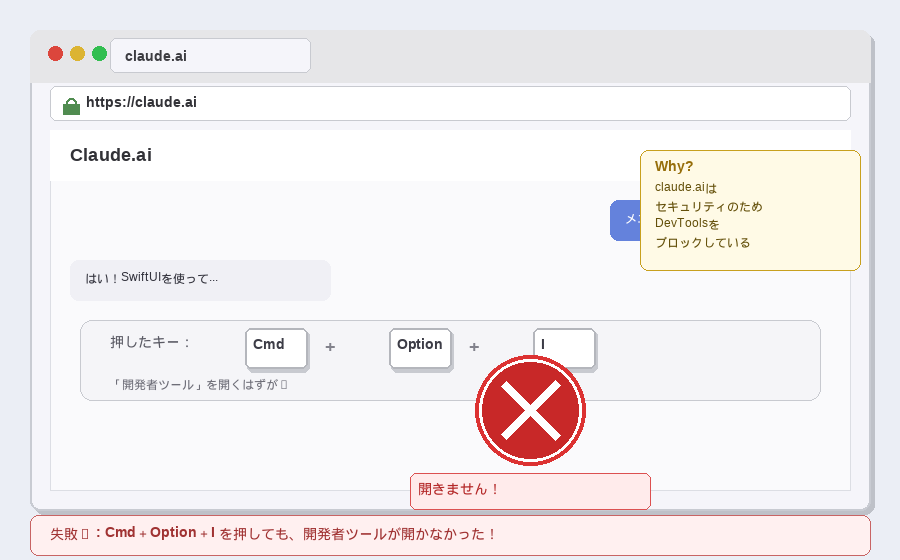Click the blue user message bubble
The image size is (900, 560).
[625, 220]
